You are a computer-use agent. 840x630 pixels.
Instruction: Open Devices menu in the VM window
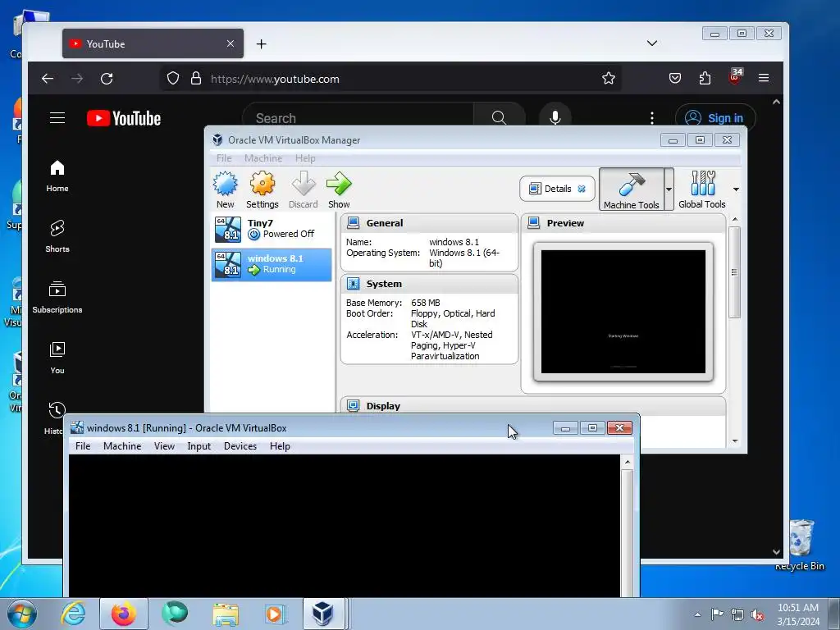click(x=240, y=446)
